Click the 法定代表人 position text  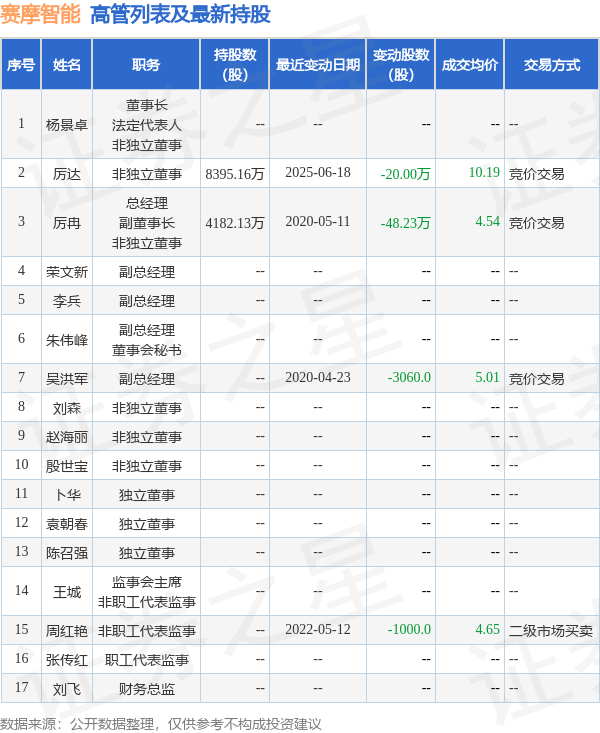[x=146, y=125]
